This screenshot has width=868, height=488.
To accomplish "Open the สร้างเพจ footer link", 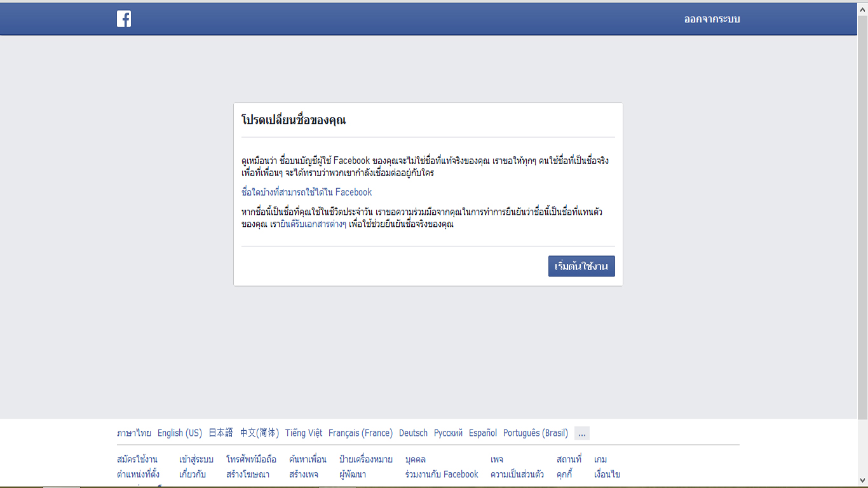I will click(304, 474).
